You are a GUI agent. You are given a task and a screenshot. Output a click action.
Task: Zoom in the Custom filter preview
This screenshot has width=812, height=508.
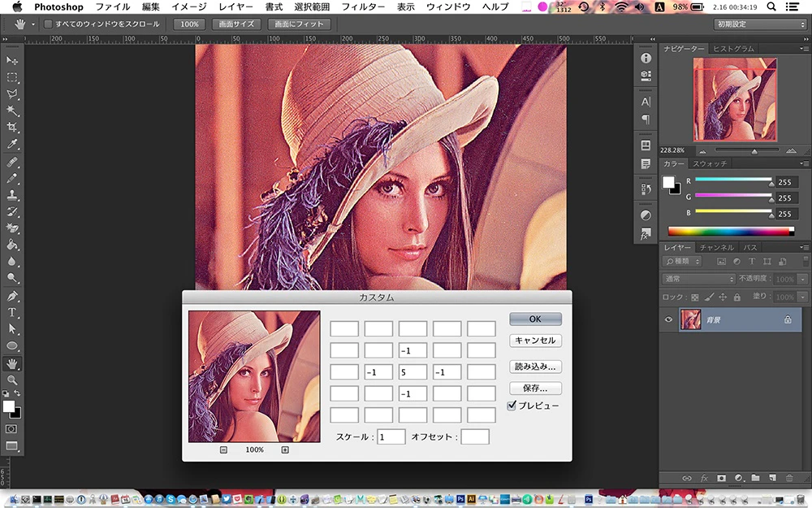click(285, 450)
